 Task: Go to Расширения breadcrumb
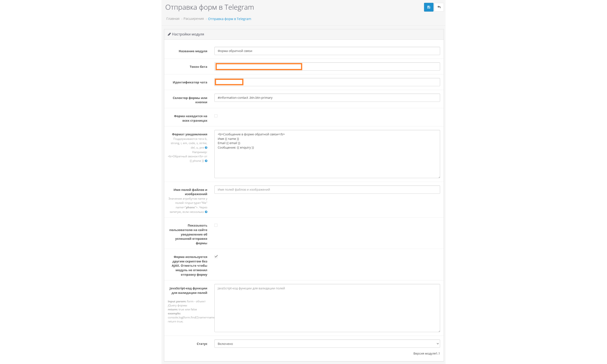(x=194, y=19)
